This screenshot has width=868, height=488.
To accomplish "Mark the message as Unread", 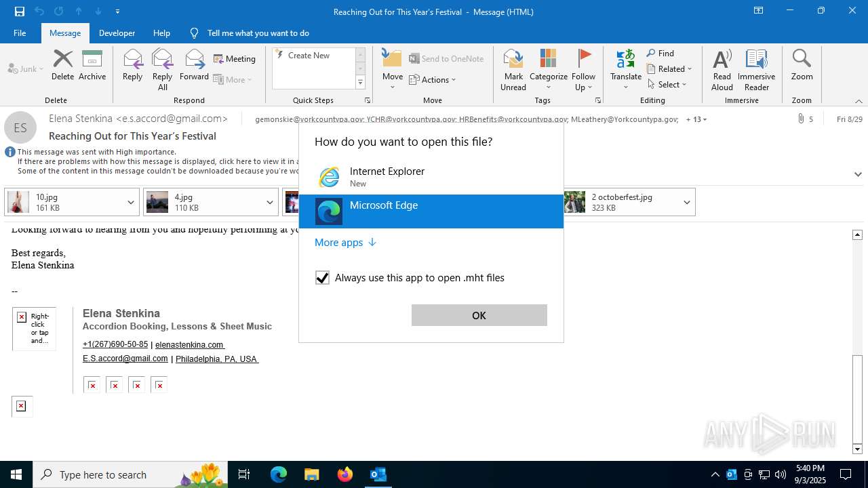I will tap(513, 70).
